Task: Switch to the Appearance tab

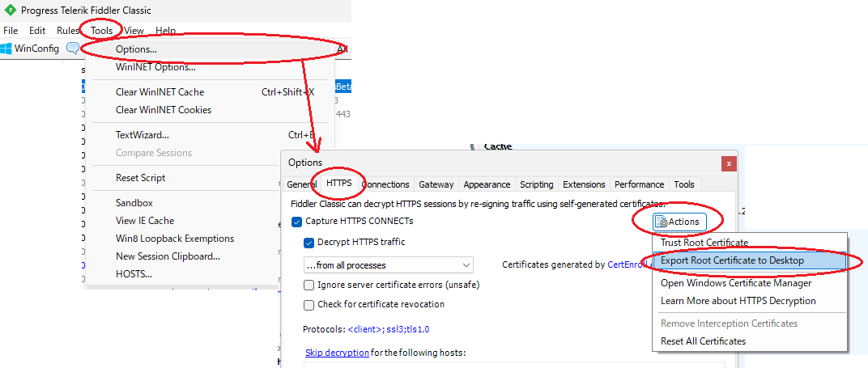Action: (487, 184)
